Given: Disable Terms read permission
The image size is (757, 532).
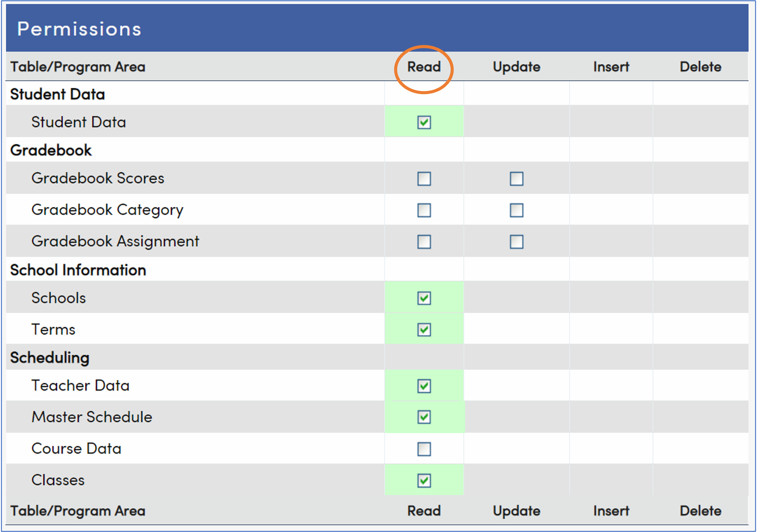Looking at the screenshot, I should point(424,330).
